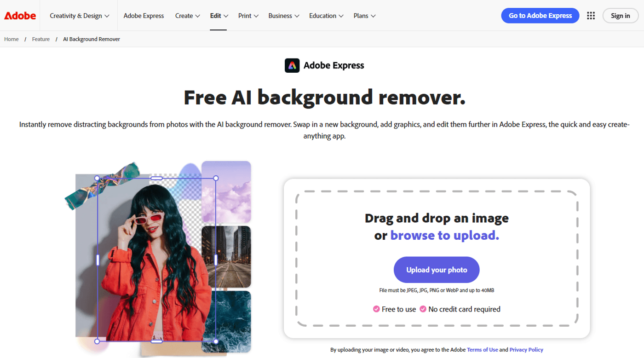644x358 pixels.
Task: Click the No credit card required checkmark
Action: click(423, 309)
